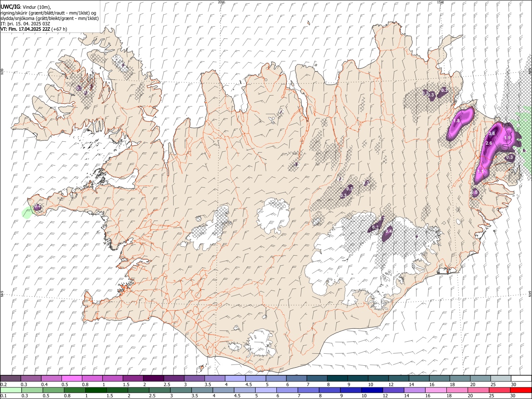532x399 pixels.
Task: Click the '20W' longitude label at top
Action: coord(221,2)
